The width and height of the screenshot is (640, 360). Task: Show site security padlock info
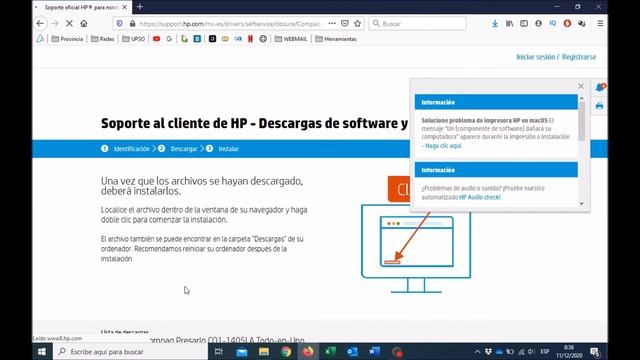pyautogui.click(x=132, y=24)
